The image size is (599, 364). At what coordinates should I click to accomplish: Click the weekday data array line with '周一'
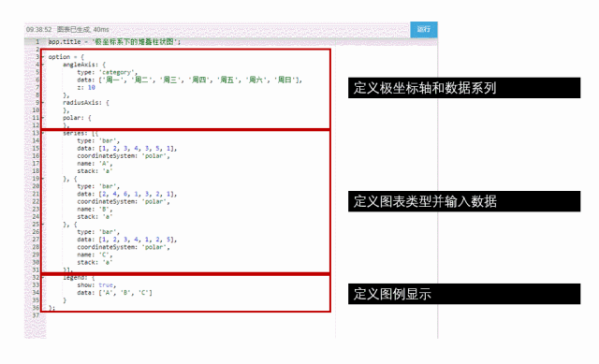tap(189, 80)
